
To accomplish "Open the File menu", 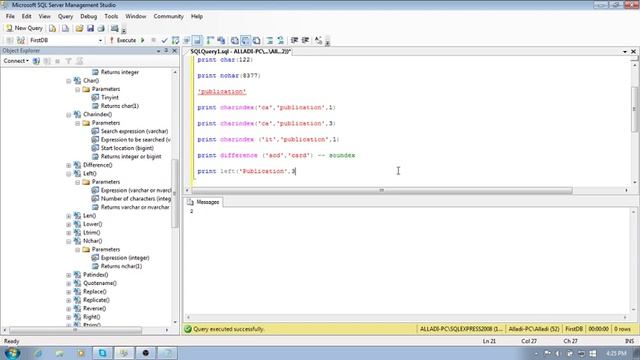I will pos(10,16).
